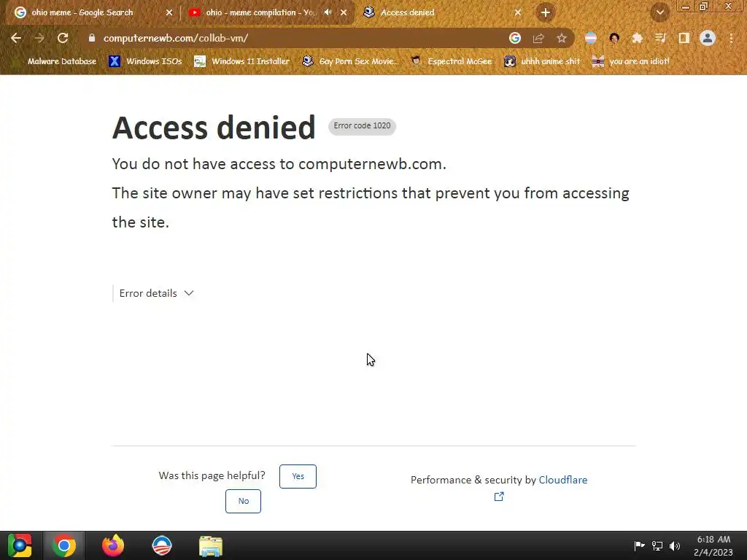Image resolution: width=747 pixels, height=560 pixels.
Task: Answer Yes to page helpful question
Action: 298,476
